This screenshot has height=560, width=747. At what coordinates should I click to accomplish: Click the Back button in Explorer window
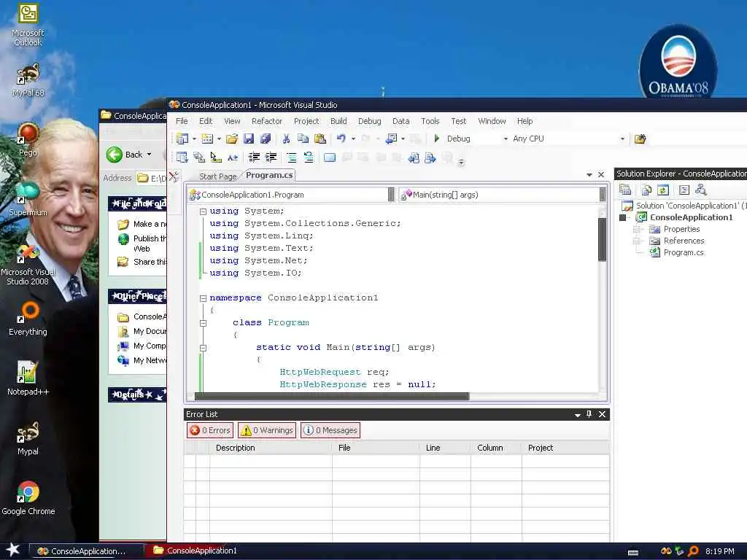(123, 155)
